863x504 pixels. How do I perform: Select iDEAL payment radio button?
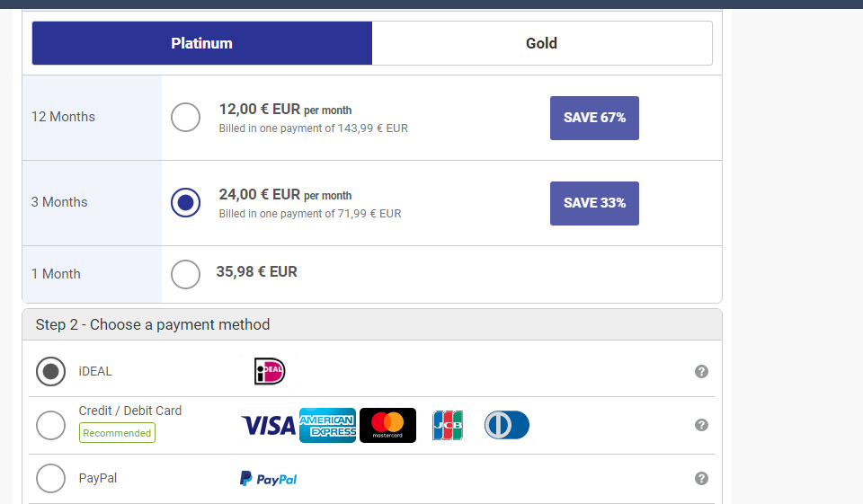pyautogui.click(x=50, y=371)
